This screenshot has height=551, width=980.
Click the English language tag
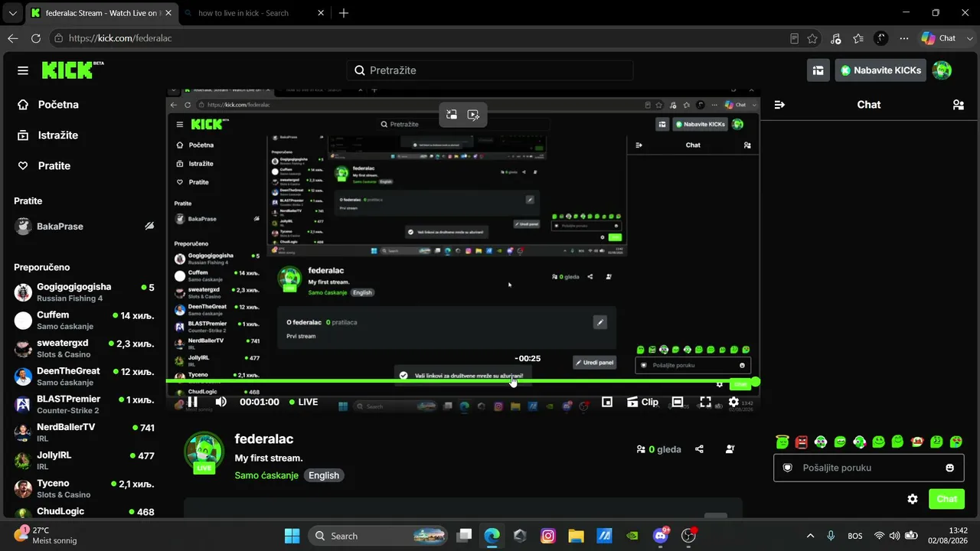pyautogui.click(x=324, y=475)
